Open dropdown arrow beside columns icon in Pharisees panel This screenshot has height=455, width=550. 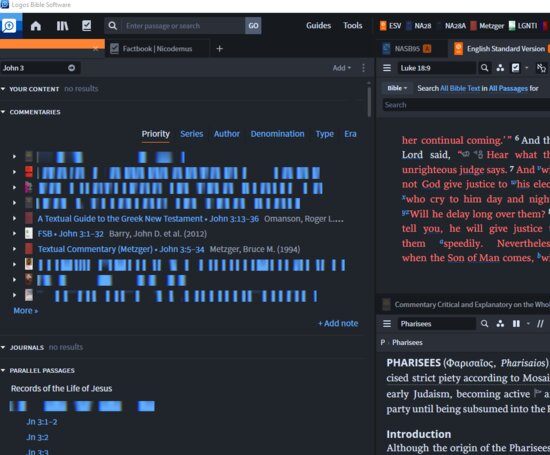(528, 323)
